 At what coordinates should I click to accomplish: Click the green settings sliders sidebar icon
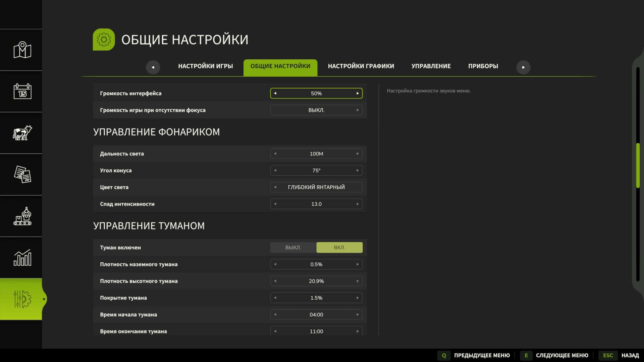click(22, 299)
